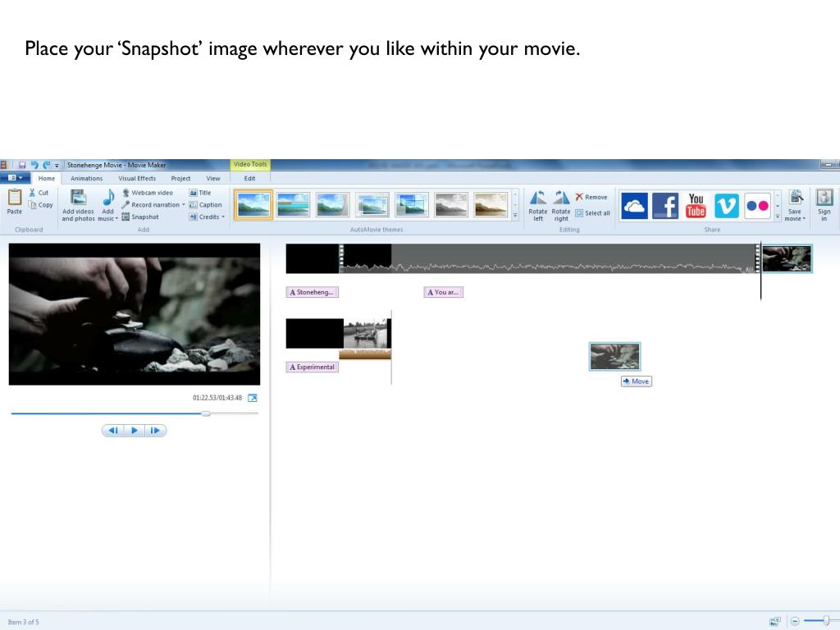840x630 pixels.
Task: Click Select all in Editing group
Action: (592, 212)
